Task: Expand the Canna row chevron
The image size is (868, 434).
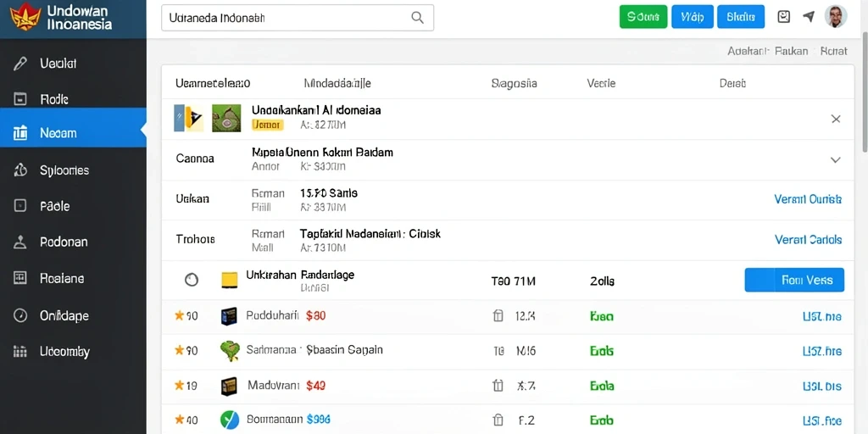Action: coord(835,160)
